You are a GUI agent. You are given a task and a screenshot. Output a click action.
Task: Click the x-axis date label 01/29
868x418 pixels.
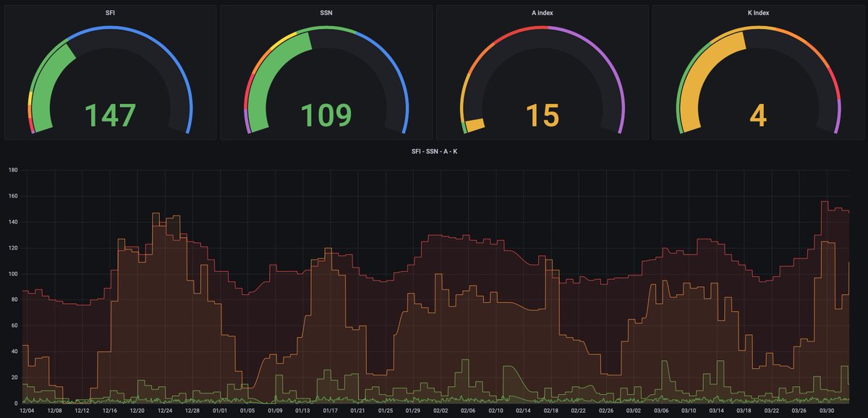point(412,410)
